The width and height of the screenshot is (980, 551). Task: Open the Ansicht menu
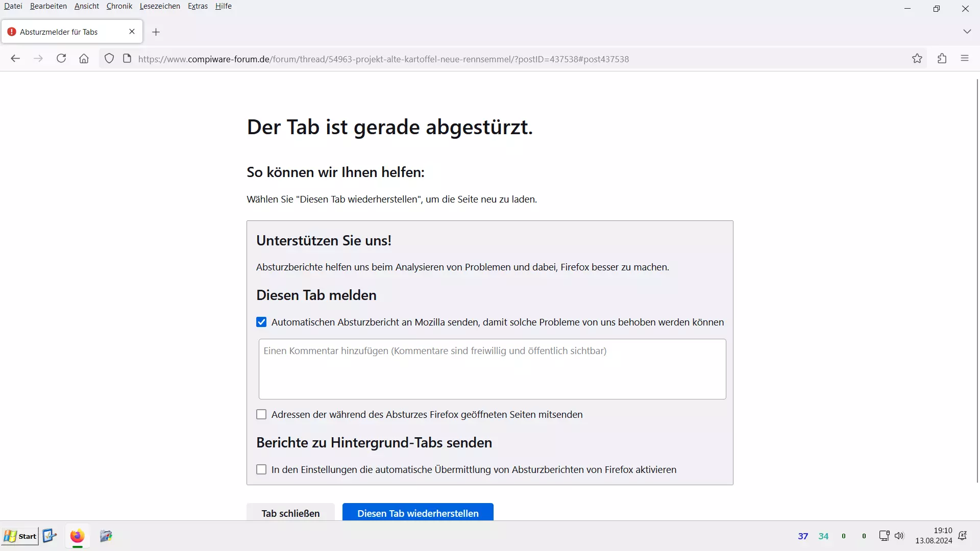click(87, 6)
